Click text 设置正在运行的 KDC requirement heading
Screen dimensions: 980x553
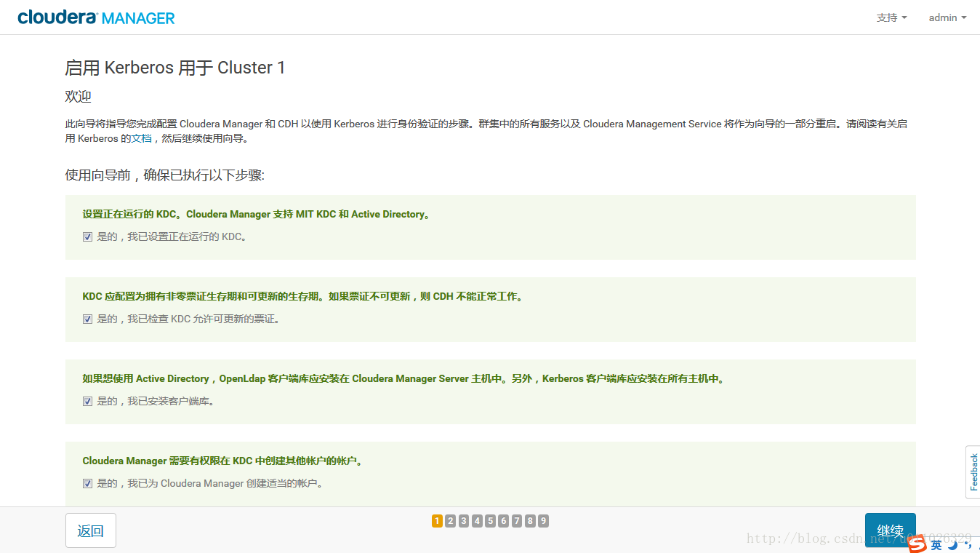pos(257,215)
